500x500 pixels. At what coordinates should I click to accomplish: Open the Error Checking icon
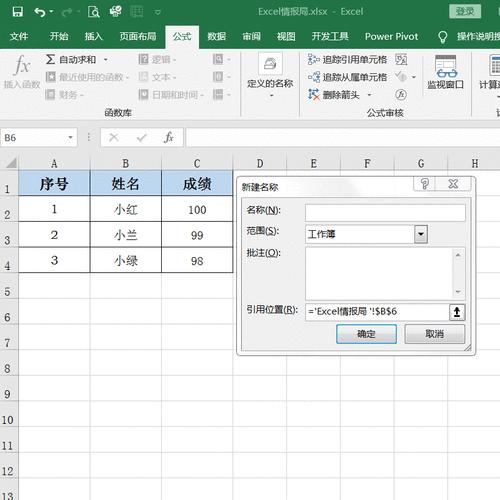coord(401,77)
